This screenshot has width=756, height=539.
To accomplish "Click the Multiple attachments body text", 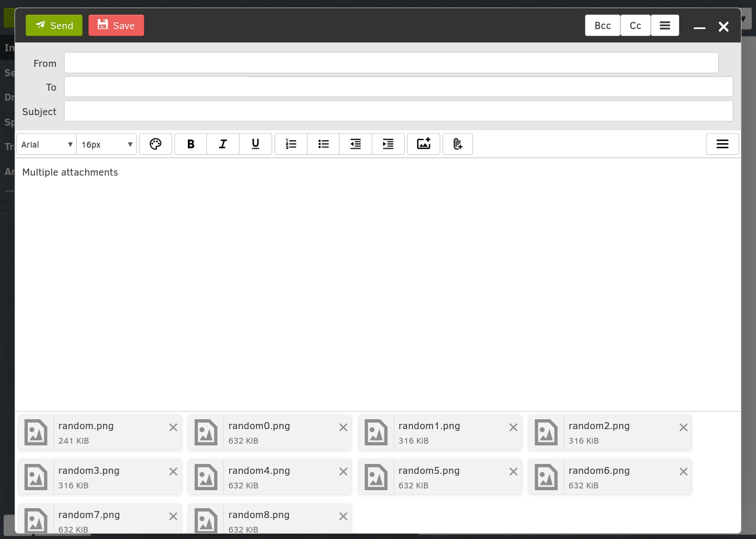I will pos(70,172).
